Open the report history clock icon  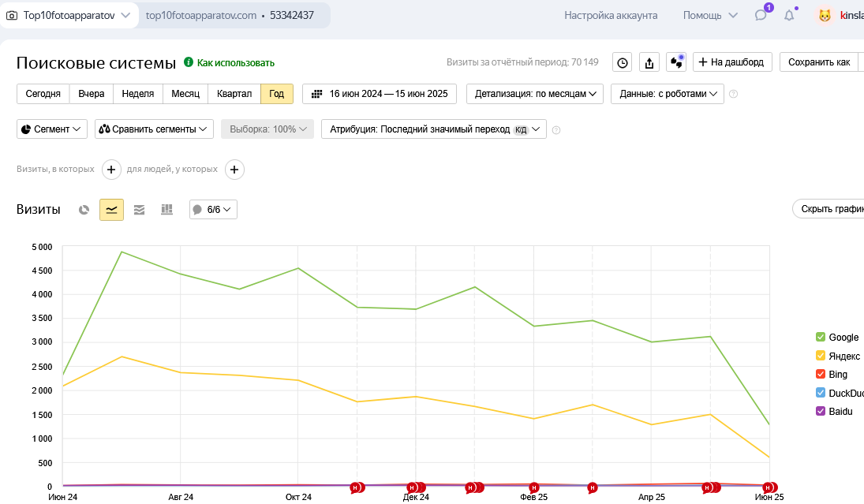[623, 62]
